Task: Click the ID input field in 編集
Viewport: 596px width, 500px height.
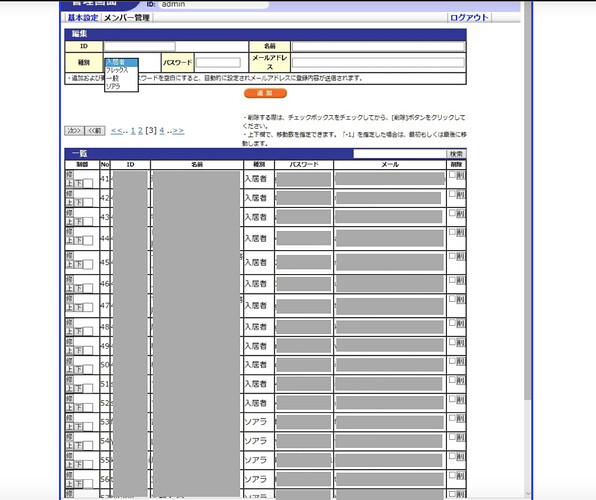Action: [139, 46]
